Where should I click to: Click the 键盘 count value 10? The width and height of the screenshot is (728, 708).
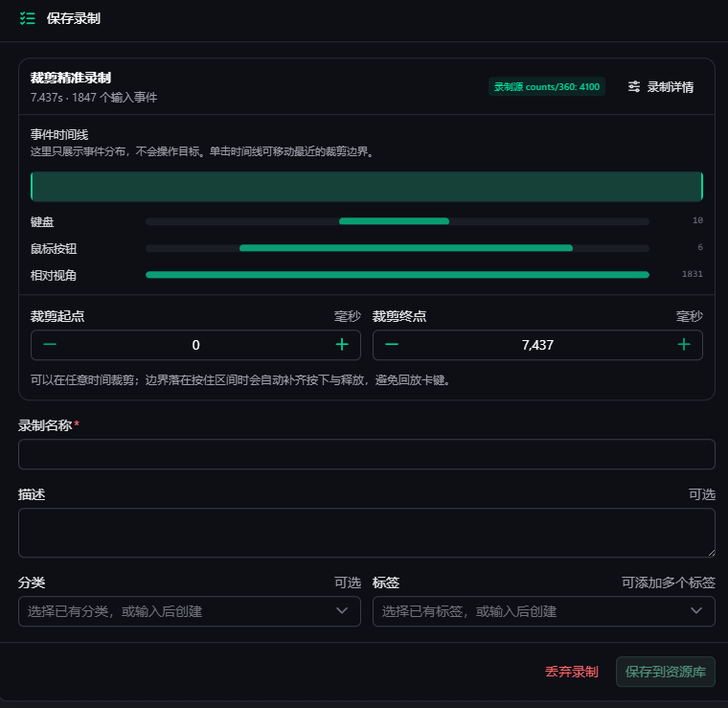[x=697, y=220]
